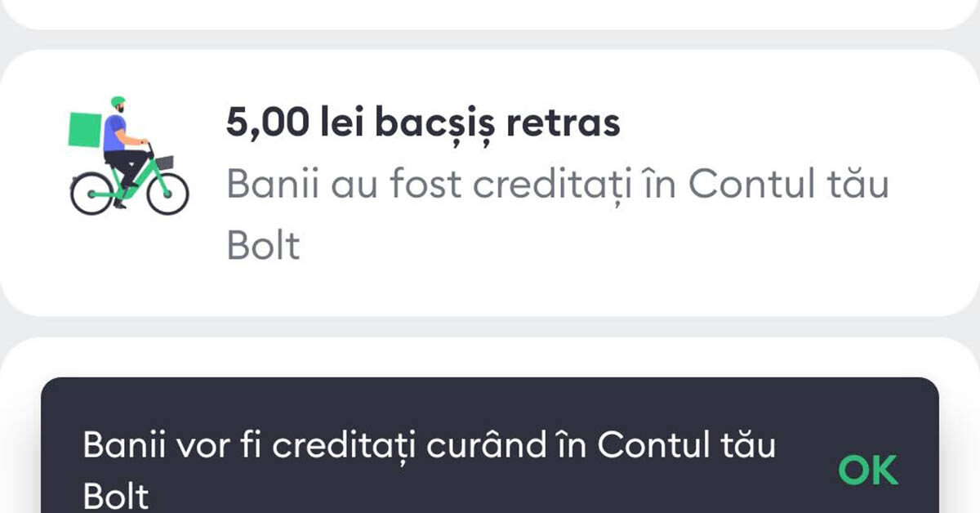Viewport: 980px width, 513px height.
Task: Click the bicycle courier illustration
Action: tap(129, 155)
